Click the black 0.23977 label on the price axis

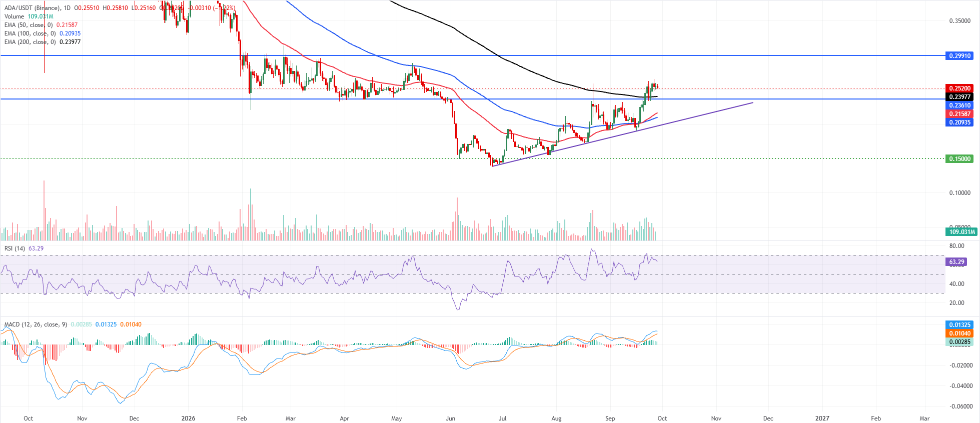click(x=960, y=97)
